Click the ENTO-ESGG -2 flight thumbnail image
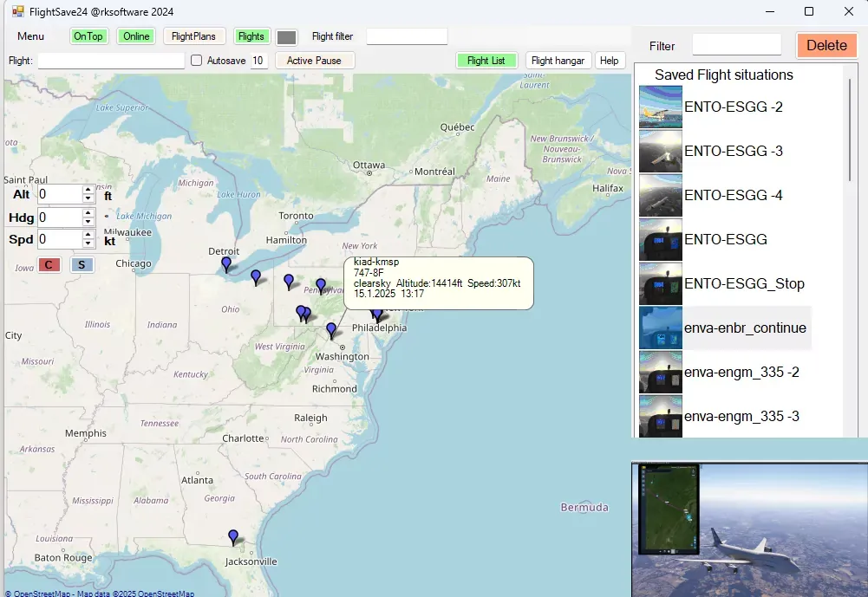This screenshot has height=597, width=868. pyautogui.click(x=660, y=107)
